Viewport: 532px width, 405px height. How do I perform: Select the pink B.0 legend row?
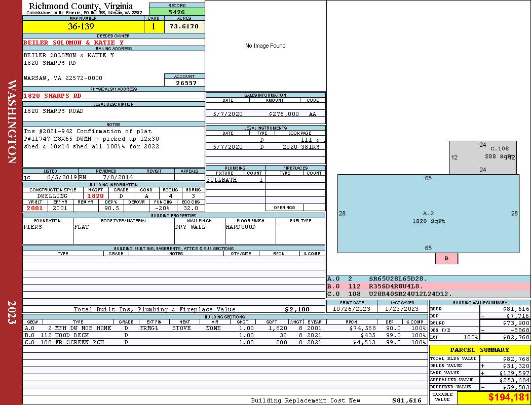[428, 287]
